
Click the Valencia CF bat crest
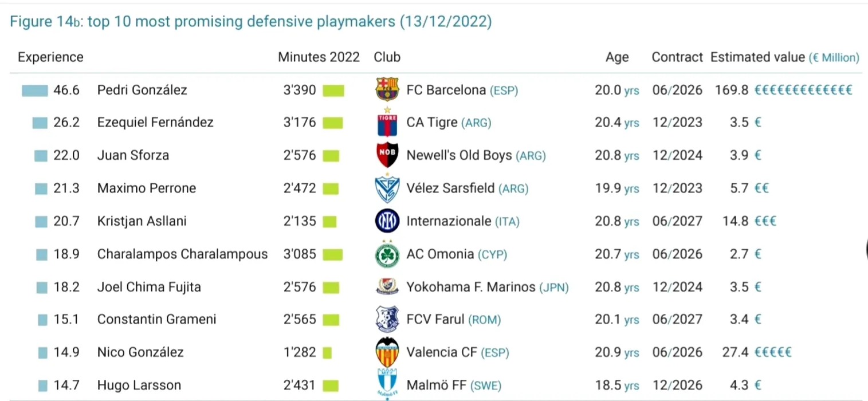click(387, 352)
